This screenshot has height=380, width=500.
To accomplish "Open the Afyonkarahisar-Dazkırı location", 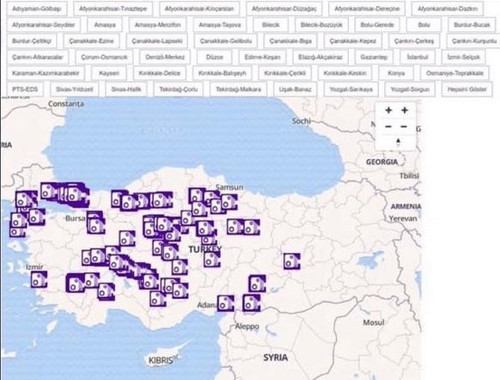I will coord(448,9).
